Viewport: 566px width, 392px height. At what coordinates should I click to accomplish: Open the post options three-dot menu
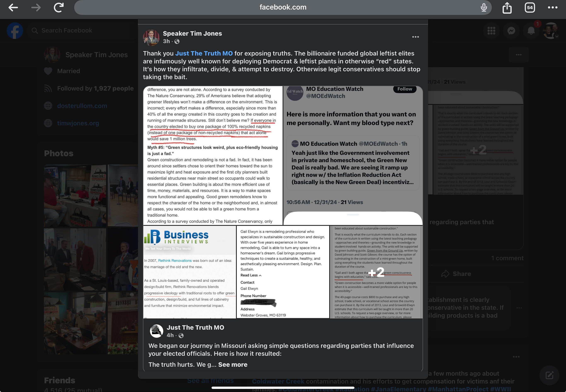[415, 37]
